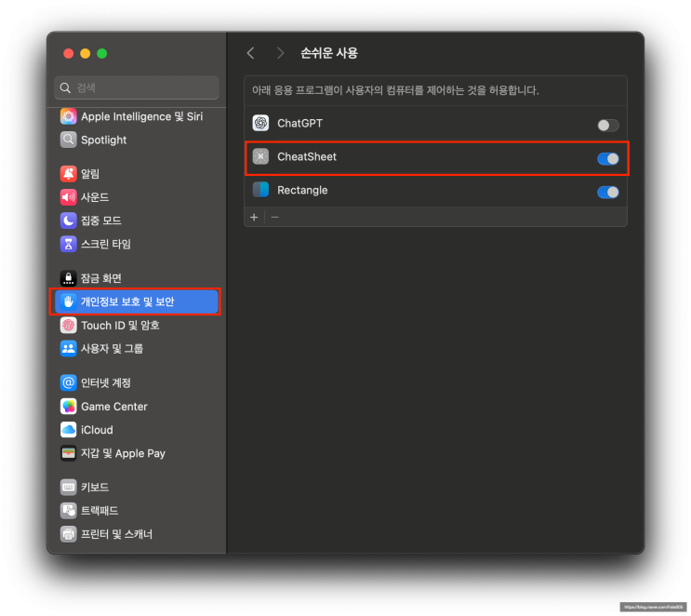This screenshot has height=616, width=691.
Task: Select the ChatGPT row label
Action: (x=299, y=123)
